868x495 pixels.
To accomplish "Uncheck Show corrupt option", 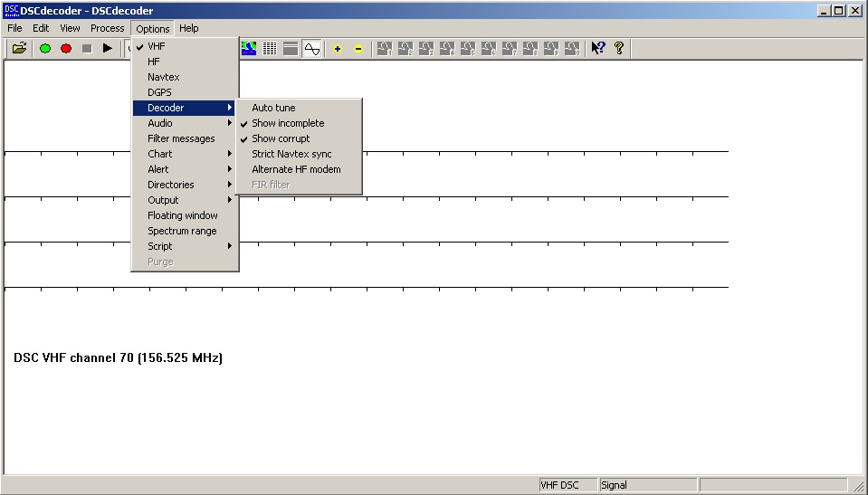I will pyautogui.click(x=299, y=139).
